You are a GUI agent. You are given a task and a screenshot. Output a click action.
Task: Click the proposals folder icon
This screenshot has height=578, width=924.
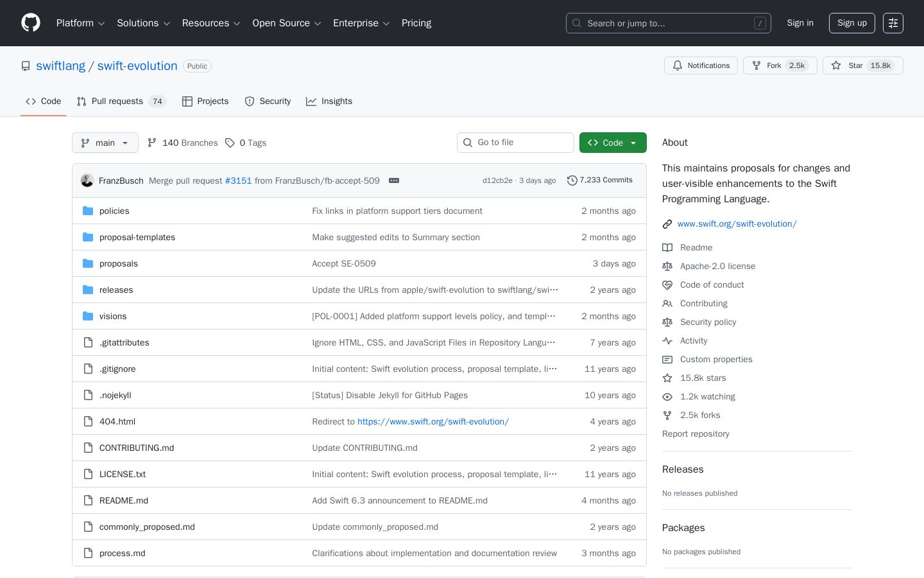88,263
